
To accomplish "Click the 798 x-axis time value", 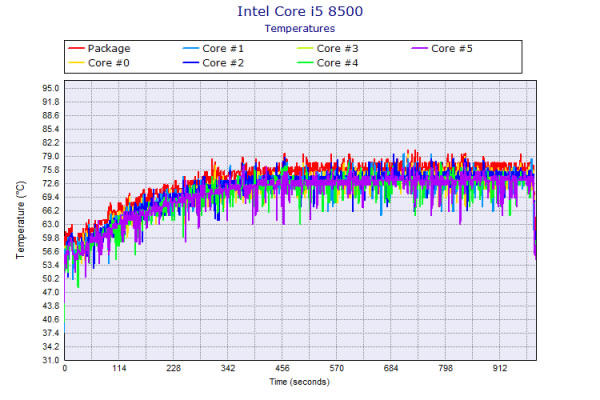I will click(x=445, y=368).
